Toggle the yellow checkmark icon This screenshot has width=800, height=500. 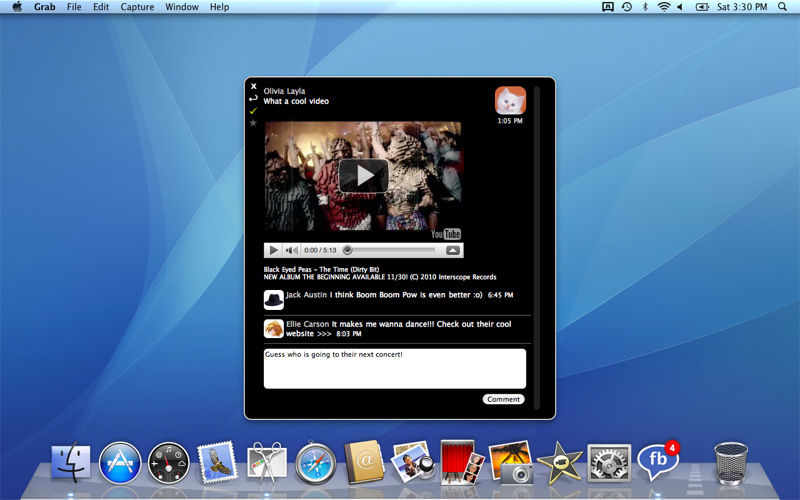click(253, 111)
